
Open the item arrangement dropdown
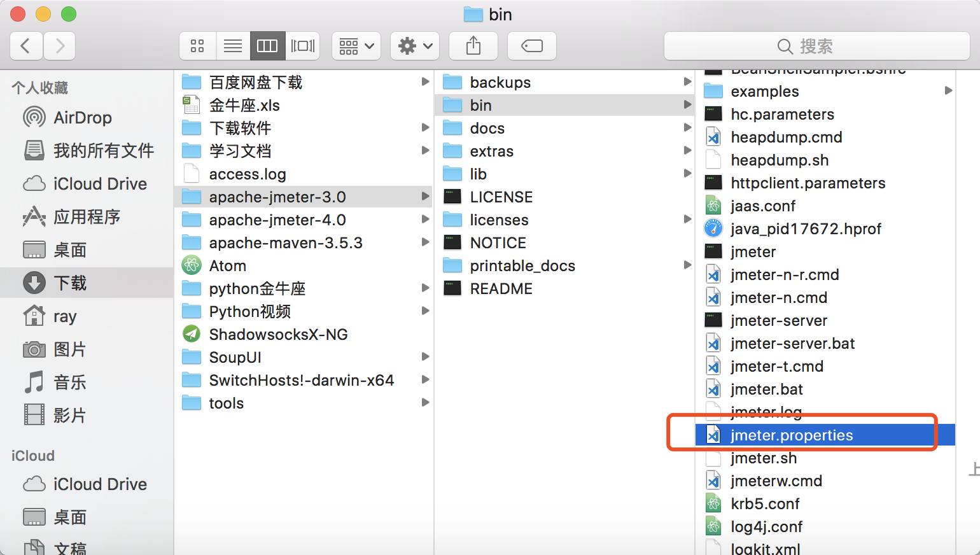pos(356,46)
